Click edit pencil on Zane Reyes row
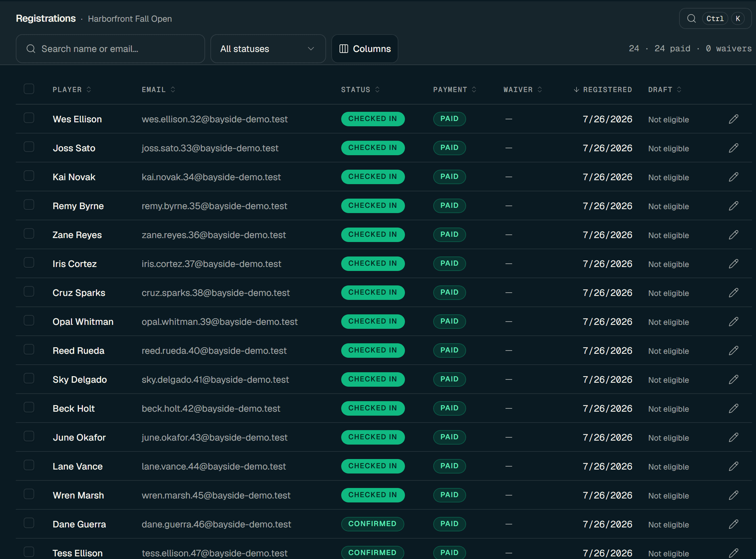Screen dimensions: 756x559 coord(733,235)
